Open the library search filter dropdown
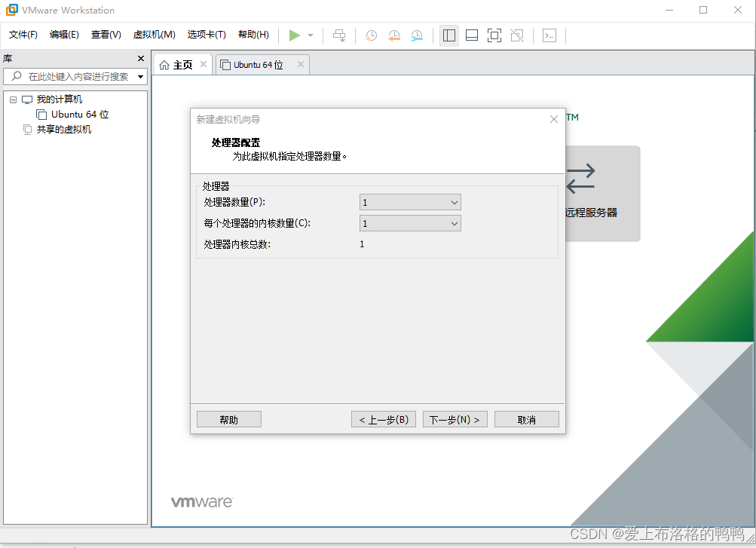Image resolution: width=756 pixels, height=548 pixels. (x=140, y=76)
